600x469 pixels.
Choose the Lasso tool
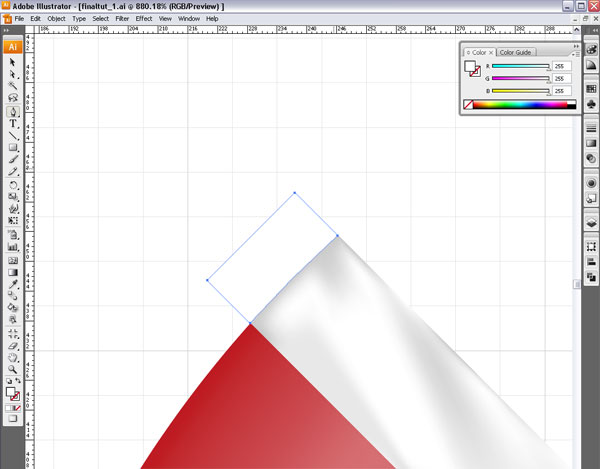point(13,98)
